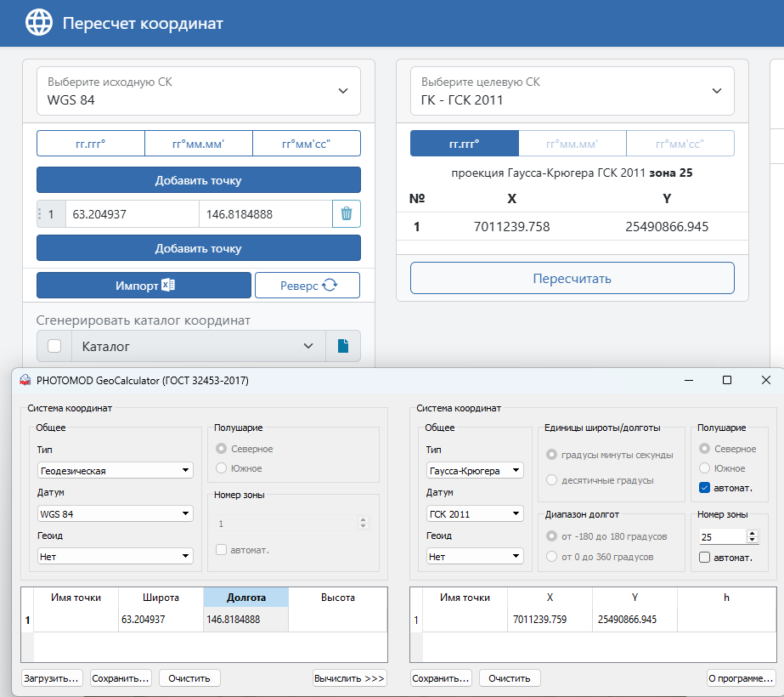This screenshot has height=697, width=784.
Task: Click the upper Добавить точку button
Action: [x=198, y=180]
